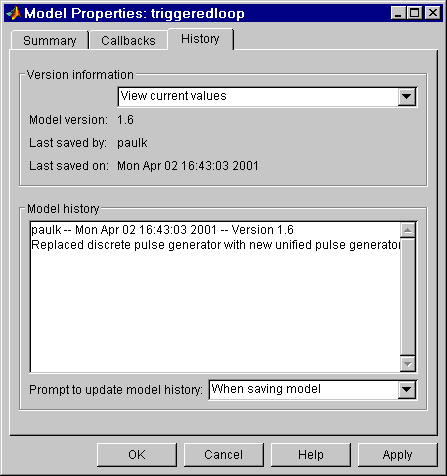This screenshot has height=476, width=447.
Task: Click the Replaced discrete pulse generator history line
Action: [x=216, y=245]
